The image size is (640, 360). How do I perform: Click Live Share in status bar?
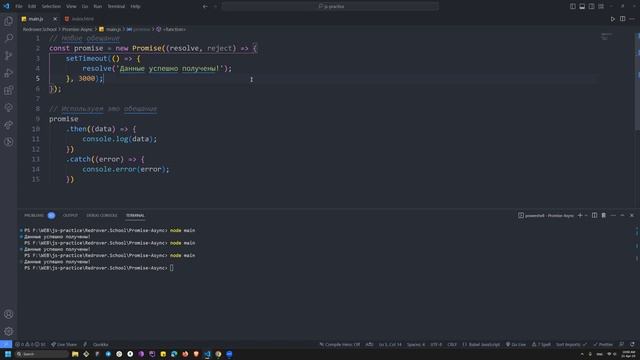(x=64, y=344)
